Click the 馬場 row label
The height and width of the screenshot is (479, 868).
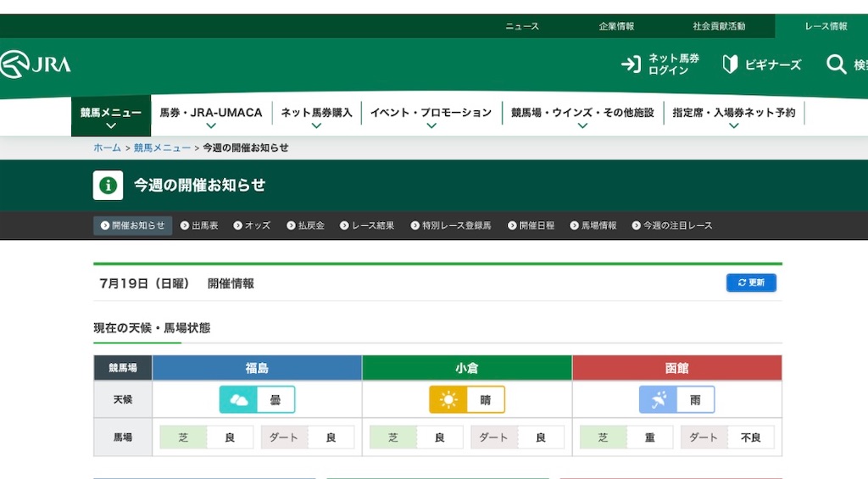coord(123,437)
